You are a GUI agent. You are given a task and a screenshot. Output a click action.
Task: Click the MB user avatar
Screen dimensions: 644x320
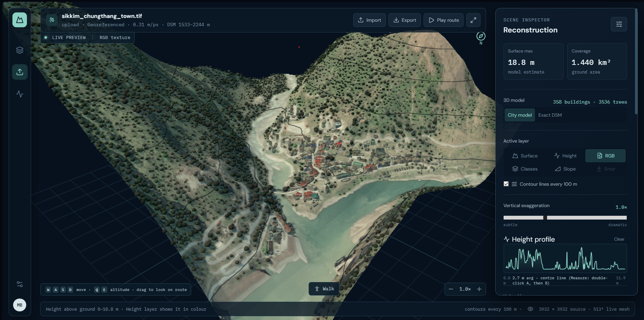tap(20, 305)
